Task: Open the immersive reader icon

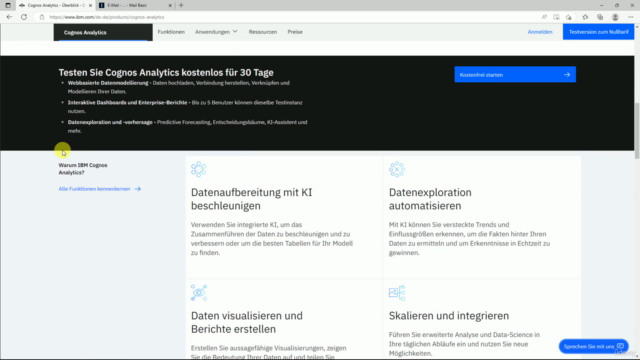Action: [x=556, y=17]
